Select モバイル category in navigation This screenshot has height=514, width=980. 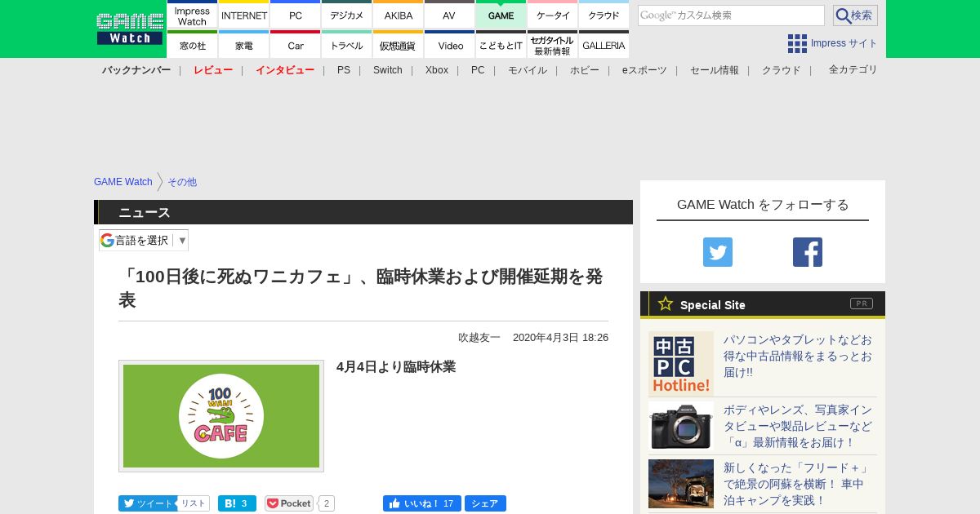[x=528, y=70]
